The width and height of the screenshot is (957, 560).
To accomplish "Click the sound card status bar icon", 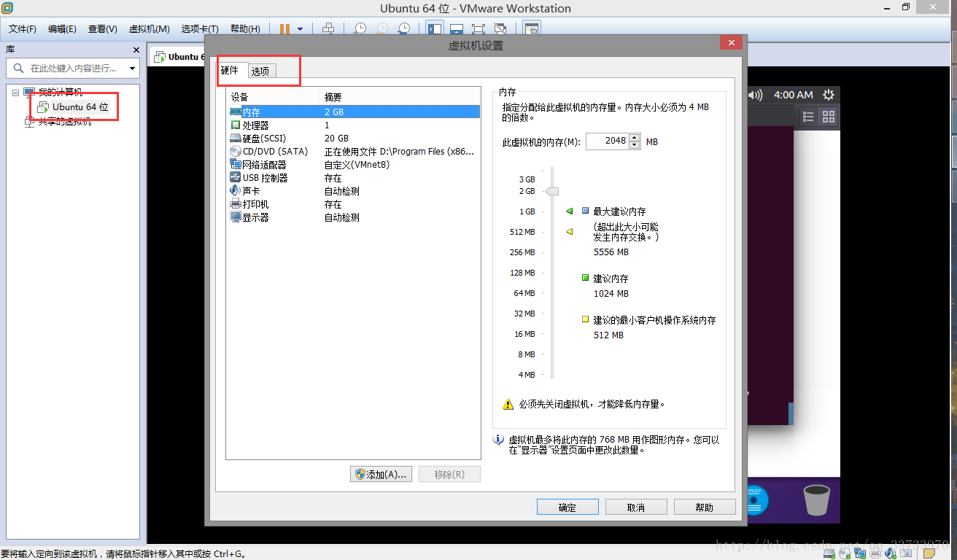I will coord(890,553).
